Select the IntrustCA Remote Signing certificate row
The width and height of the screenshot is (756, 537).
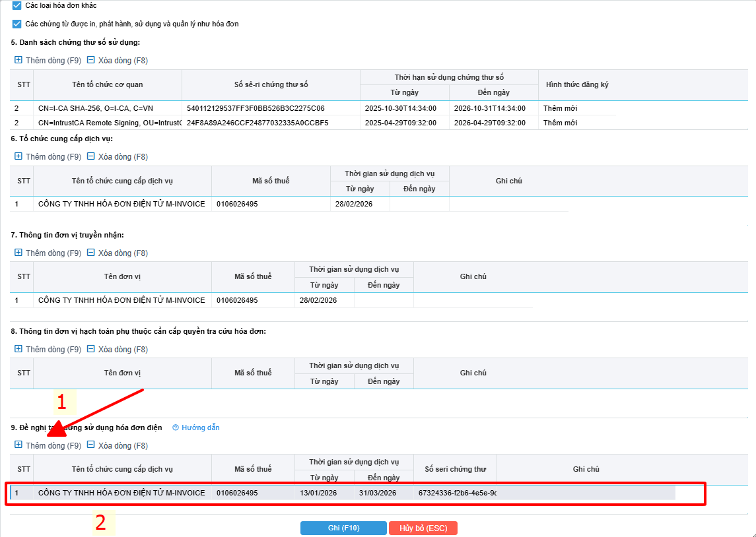tap(106, 123)
